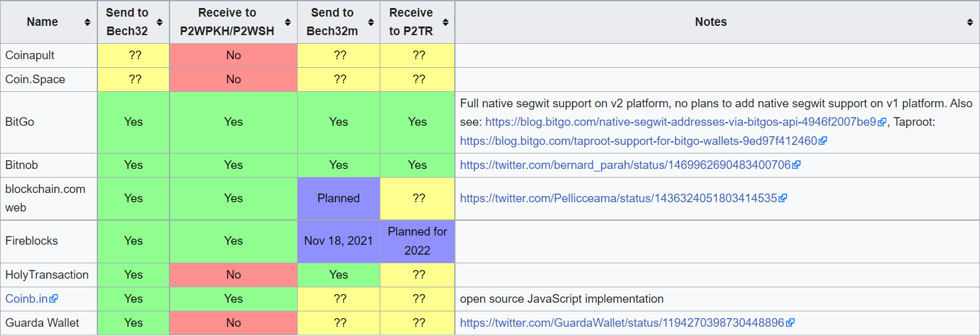
Task: Sort by Notes column arrows
Action: [x=970, y=22]
